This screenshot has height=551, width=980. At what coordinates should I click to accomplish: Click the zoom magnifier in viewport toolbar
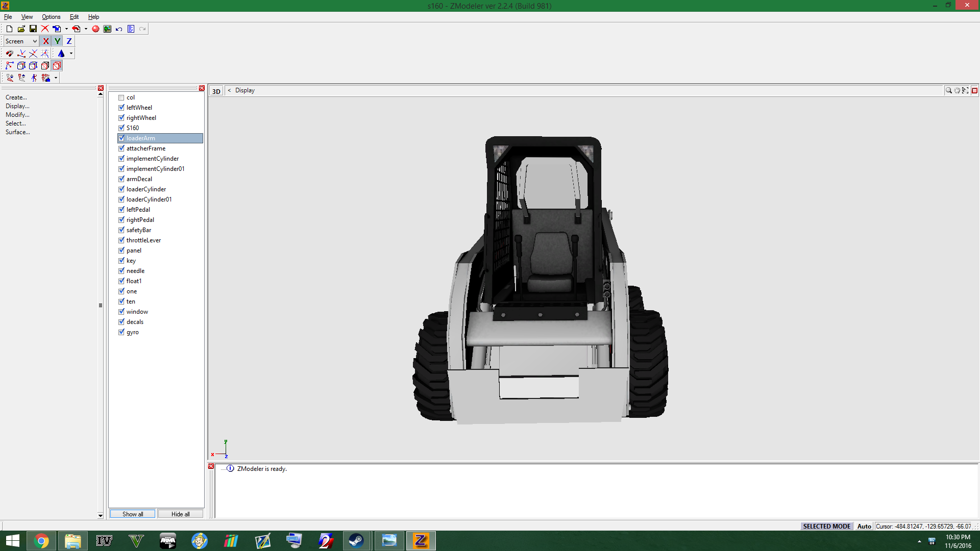pos(948,90)
